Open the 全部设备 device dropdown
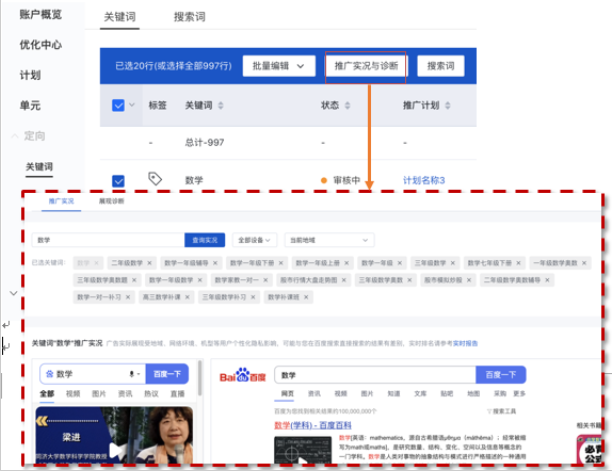Screen dimensions: 612x474 (x=254, y=240)
